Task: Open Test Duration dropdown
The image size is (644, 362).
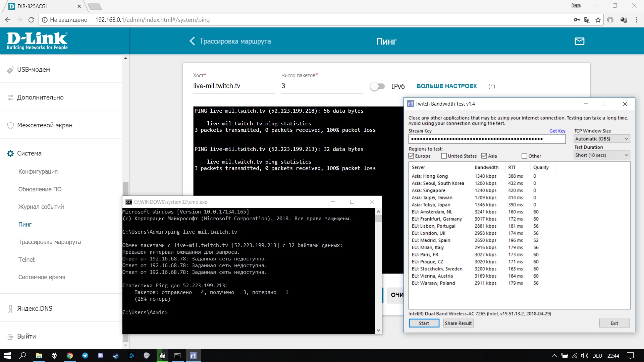Action: (602, 155)
